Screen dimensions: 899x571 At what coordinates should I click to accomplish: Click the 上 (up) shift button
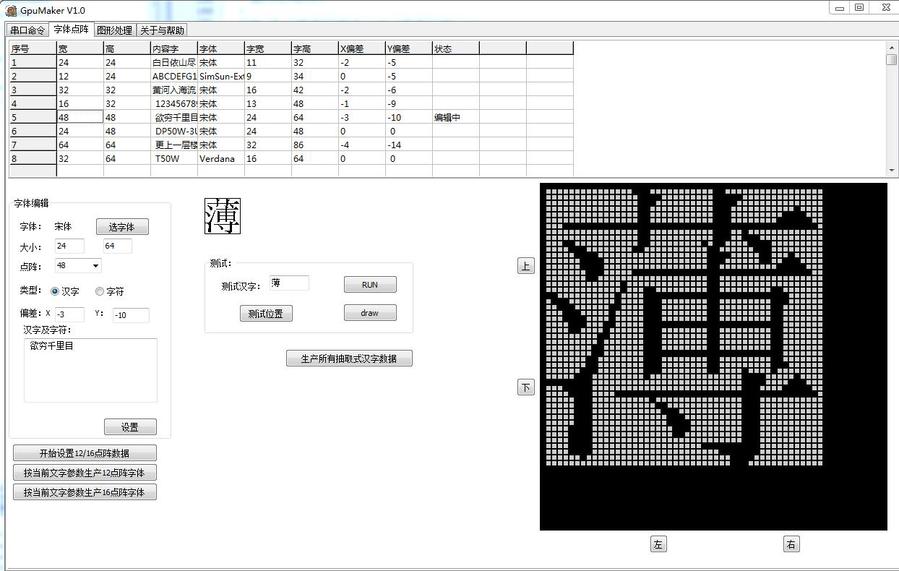(525, 266)
